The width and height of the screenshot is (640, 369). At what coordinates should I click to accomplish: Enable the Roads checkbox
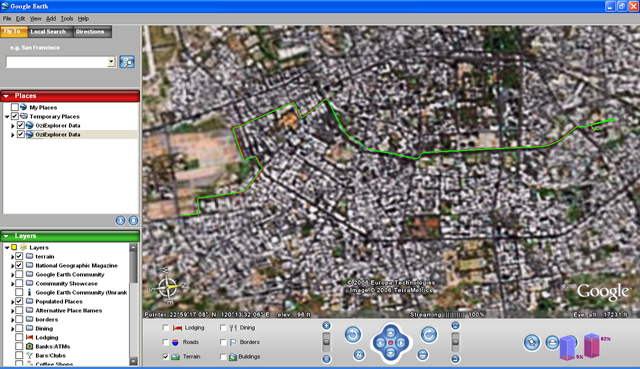[165, 342]
